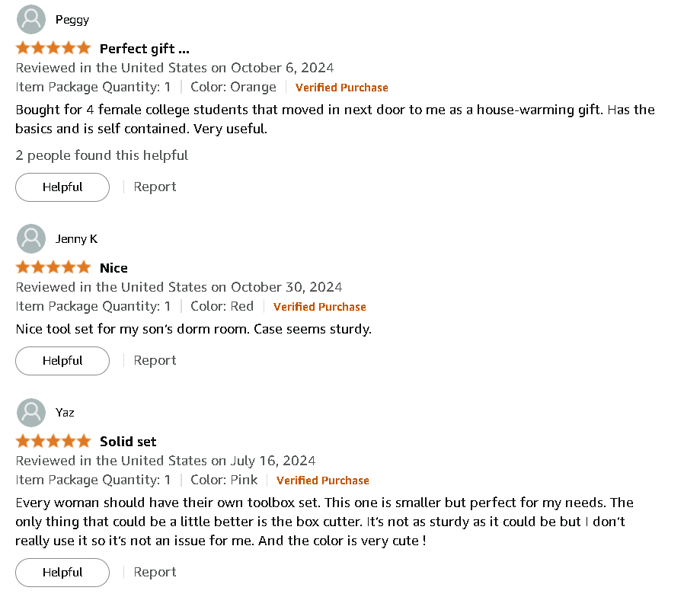
Task: Click the star rating on Peggy's review
Action: [x=53, y=48]
